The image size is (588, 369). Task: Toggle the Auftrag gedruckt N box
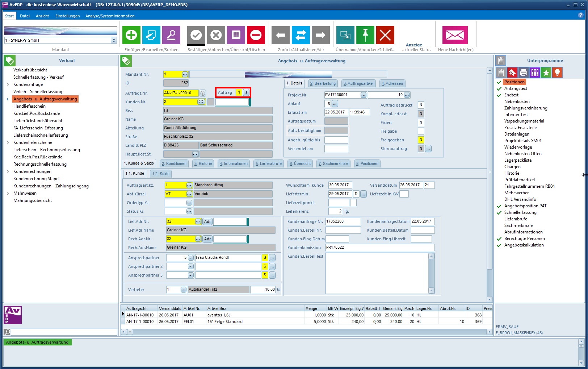pos(421,105)
